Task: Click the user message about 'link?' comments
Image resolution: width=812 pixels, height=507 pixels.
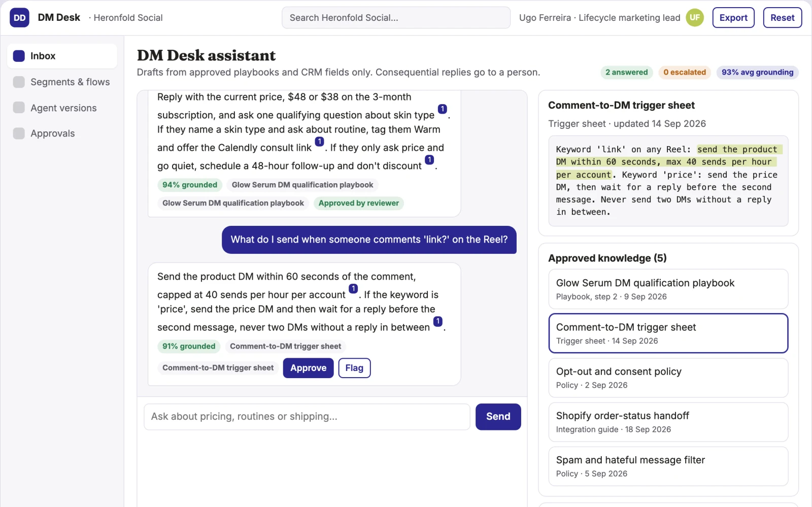Action: point(369,240)
